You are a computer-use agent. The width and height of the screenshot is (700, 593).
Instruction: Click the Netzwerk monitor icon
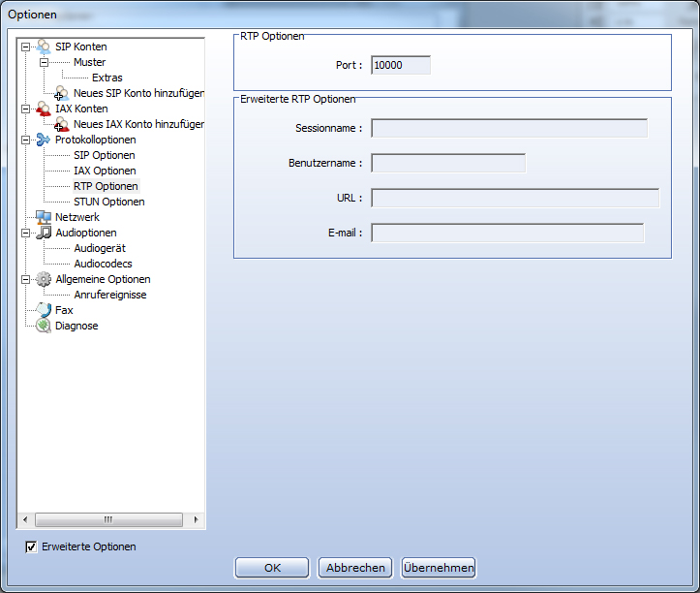[44, 217]
